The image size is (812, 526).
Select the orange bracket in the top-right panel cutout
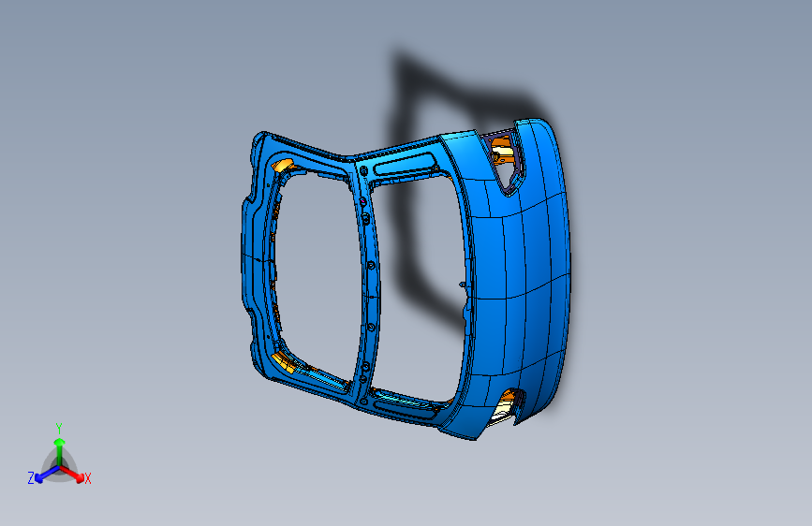point(502,151)
